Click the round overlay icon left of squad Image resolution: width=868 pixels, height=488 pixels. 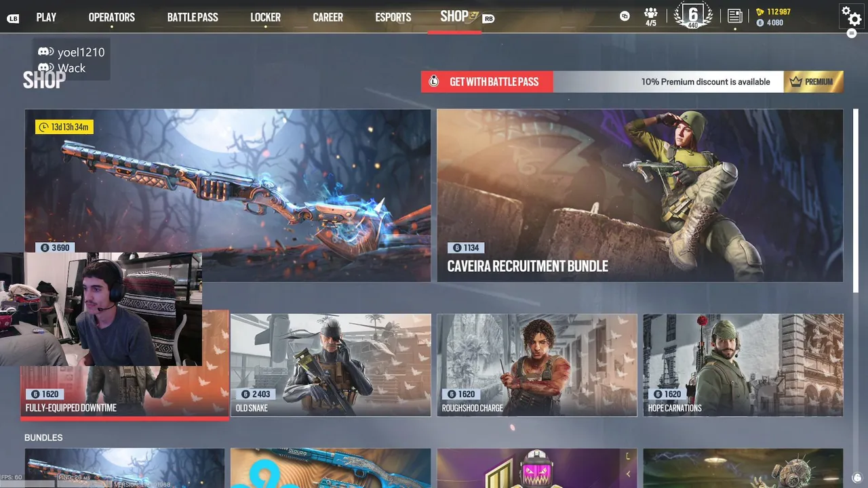(625, 16)
